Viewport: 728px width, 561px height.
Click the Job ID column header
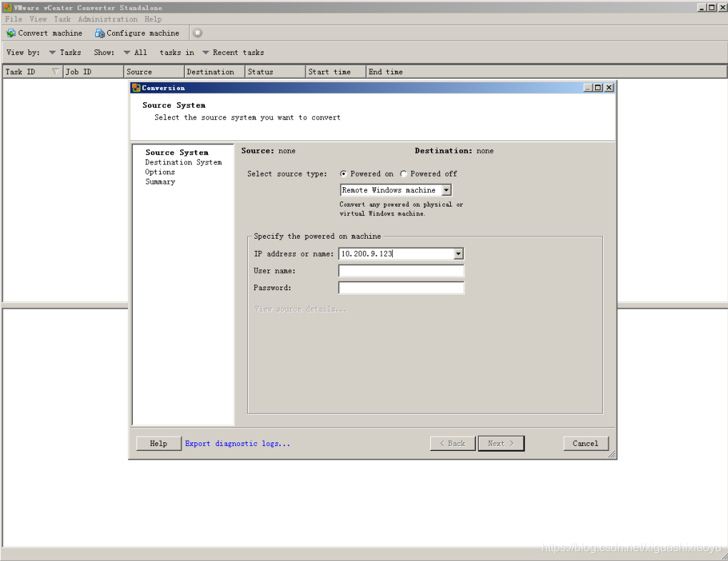[x=94, y=71]
